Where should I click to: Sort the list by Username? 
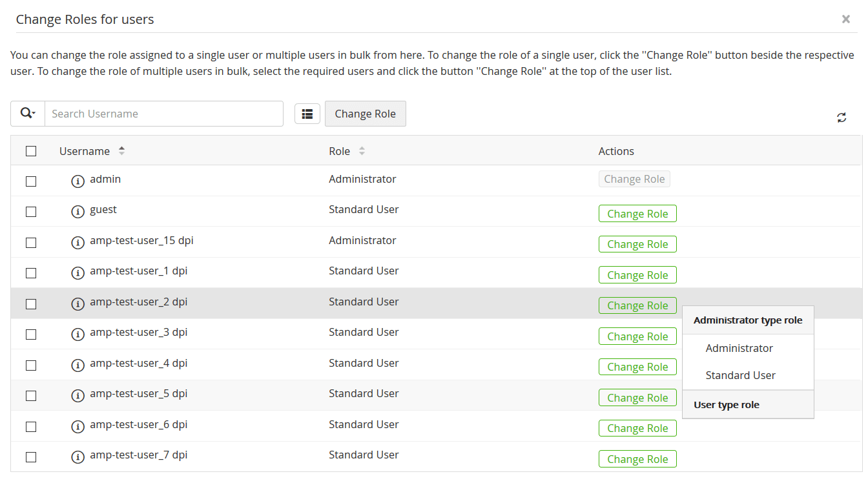click(x=121, y=151)
